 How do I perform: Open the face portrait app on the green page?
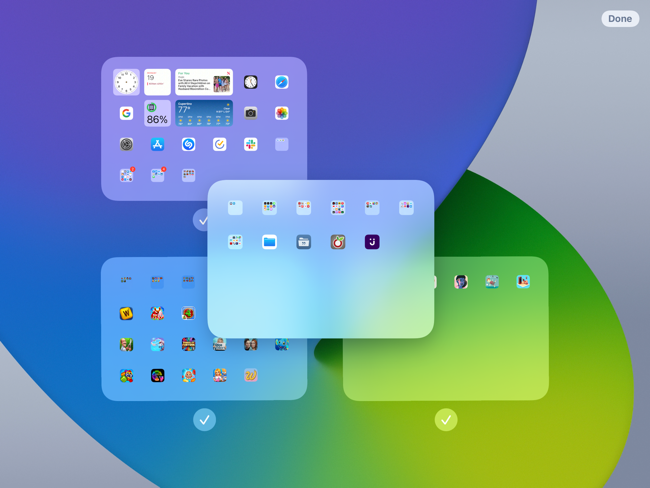pyautogui.click(x=461, y=282)
